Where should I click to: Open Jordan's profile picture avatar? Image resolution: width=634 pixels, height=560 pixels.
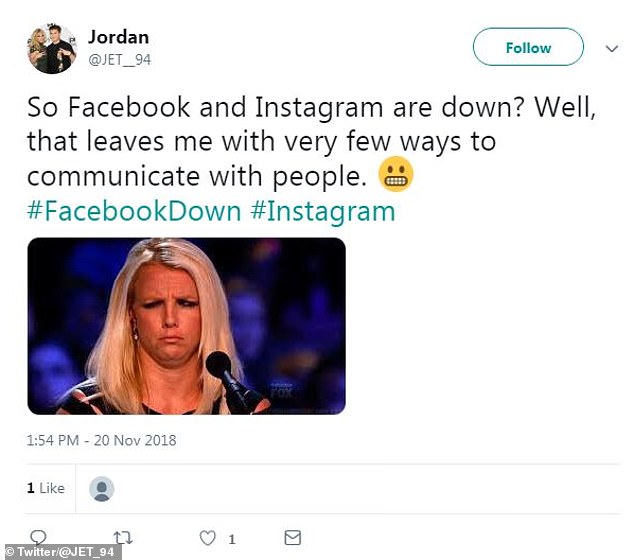point(52,49)
